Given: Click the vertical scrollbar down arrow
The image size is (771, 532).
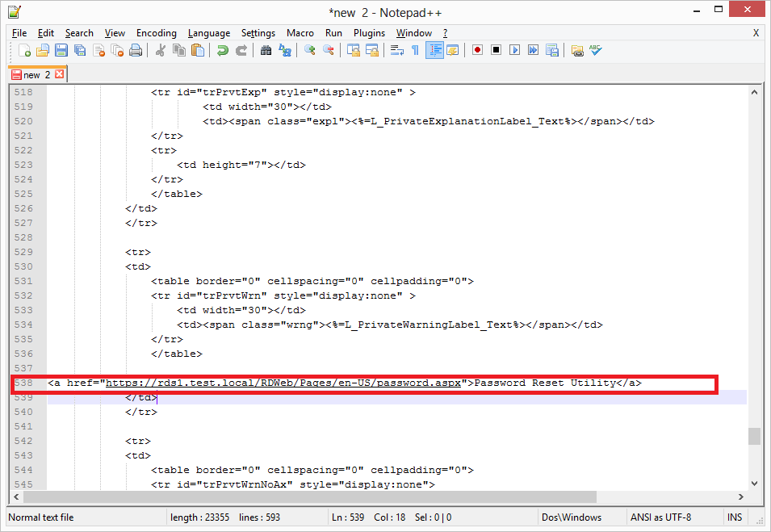Looking at the screenshot, I should 754,484.
